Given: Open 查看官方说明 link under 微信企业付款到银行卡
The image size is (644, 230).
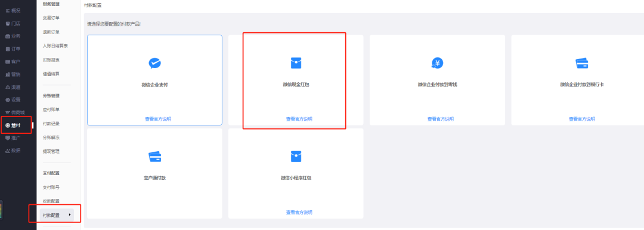Looking at the screenshot, I should [581, 119].
